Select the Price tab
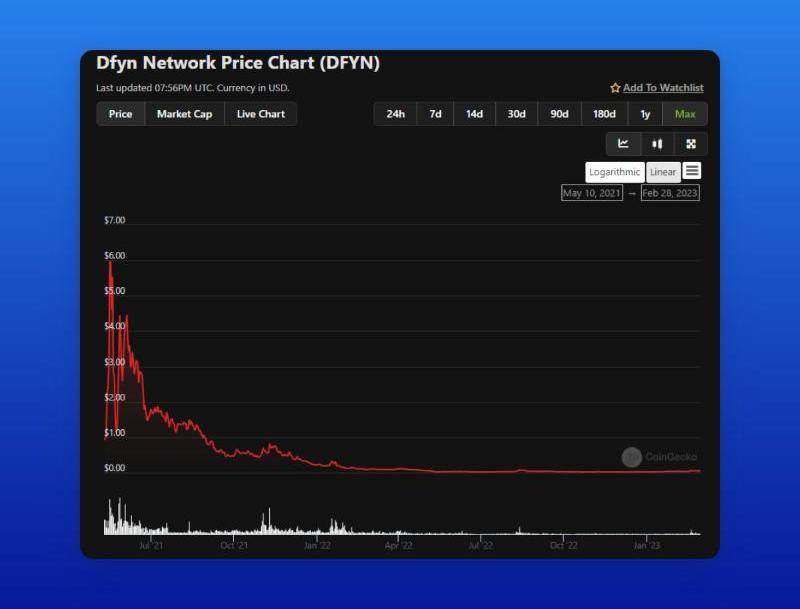 tap(120, 114)
